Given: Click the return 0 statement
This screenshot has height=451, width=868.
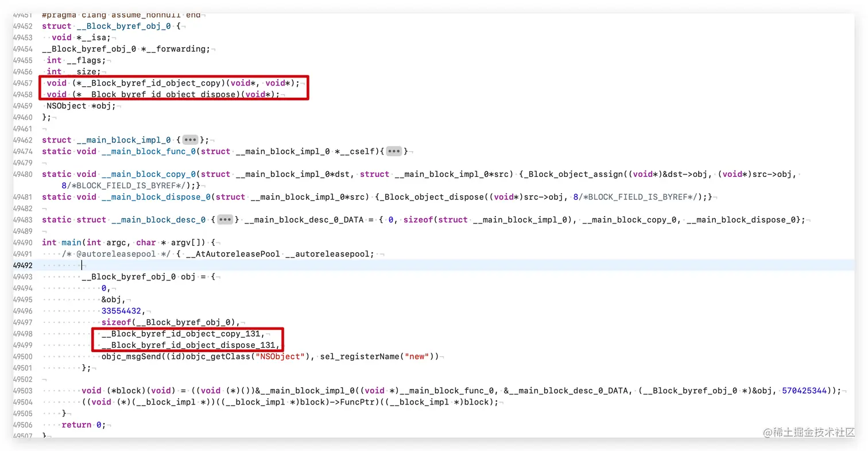Looking at the screenshot, I should (x=83, y=425).
